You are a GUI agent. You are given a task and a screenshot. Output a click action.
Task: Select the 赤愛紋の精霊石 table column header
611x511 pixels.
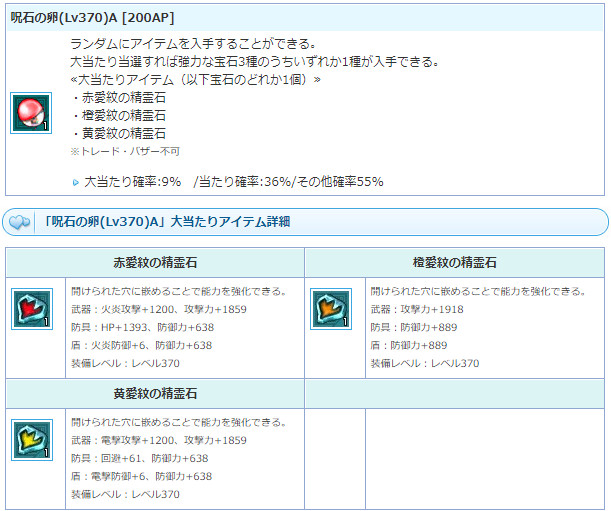click(x=155, y=263)
